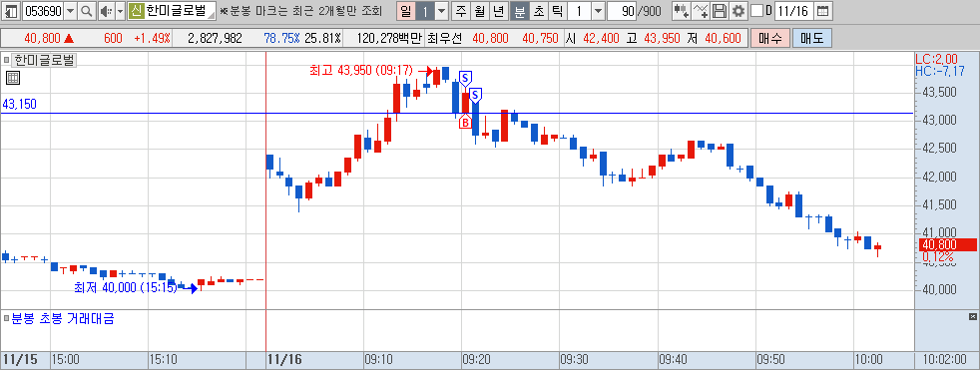
Task: Select the 틱 tick period tab
Action: (558, 11)
